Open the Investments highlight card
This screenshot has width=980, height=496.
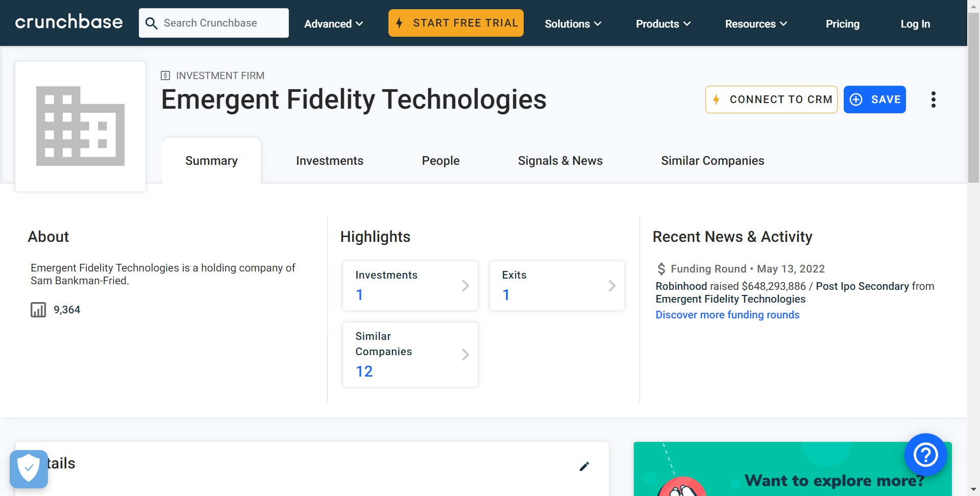point(410,286)
